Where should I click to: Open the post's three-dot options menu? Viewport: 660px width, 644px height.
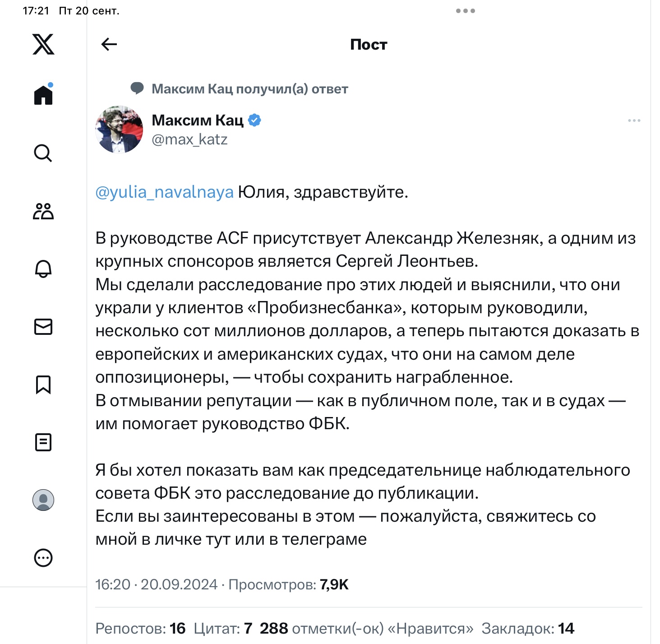pos(634,120)
